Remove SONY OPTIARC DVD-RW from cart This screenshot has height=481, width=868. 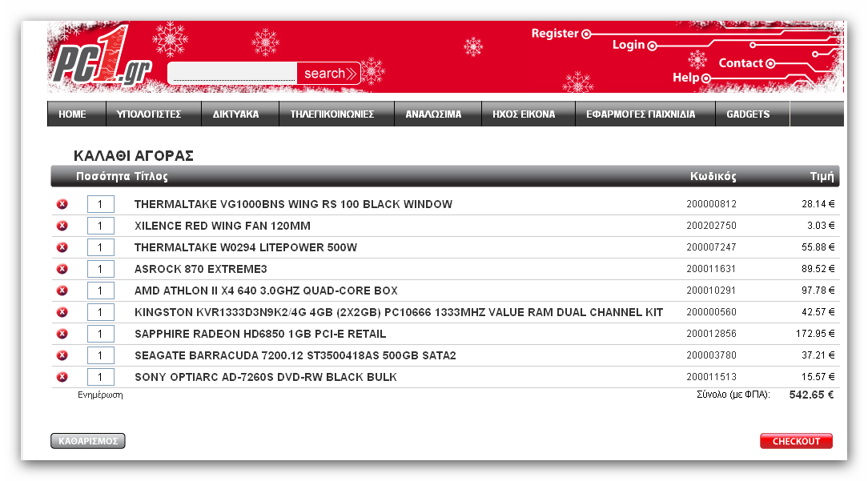pos(62,377)
